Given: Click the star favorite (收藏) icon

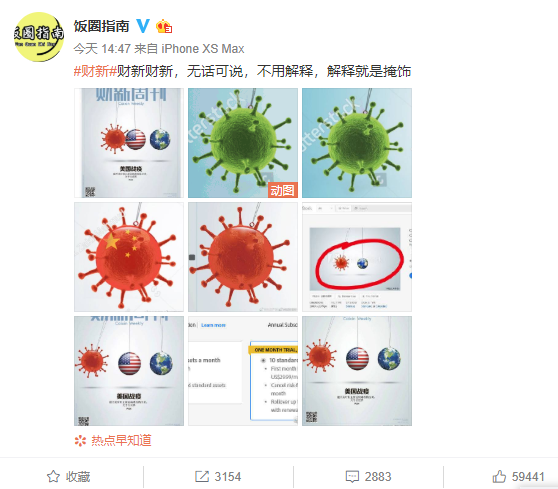Looking at the screenshot, I should 53,477.
